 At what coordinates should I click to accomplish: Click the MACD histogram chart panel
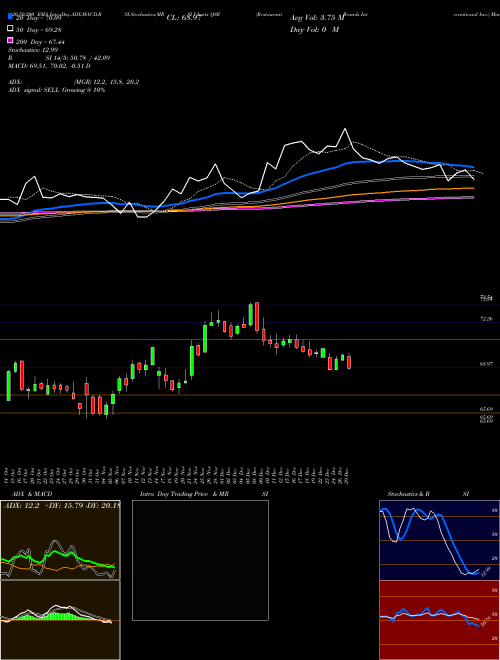60,620
